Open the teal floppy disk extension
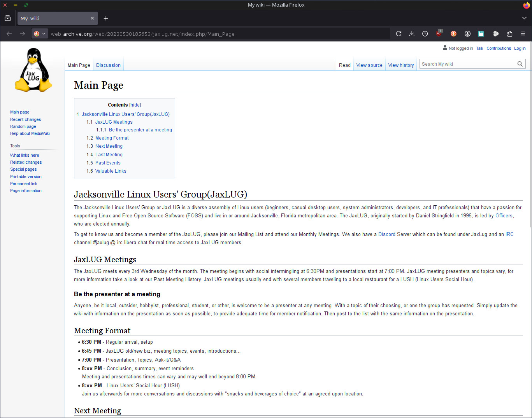This screenshot has width=532, height=418. click(x=481, y=34)
